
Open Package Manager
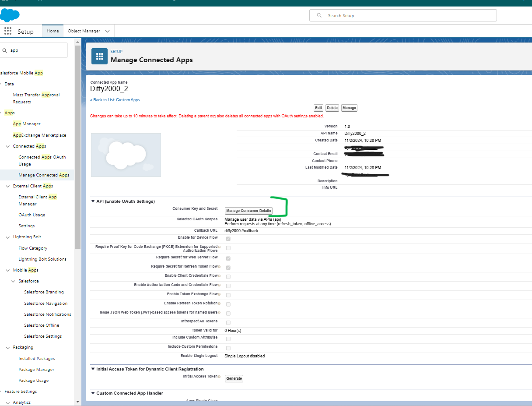(36, 370)
